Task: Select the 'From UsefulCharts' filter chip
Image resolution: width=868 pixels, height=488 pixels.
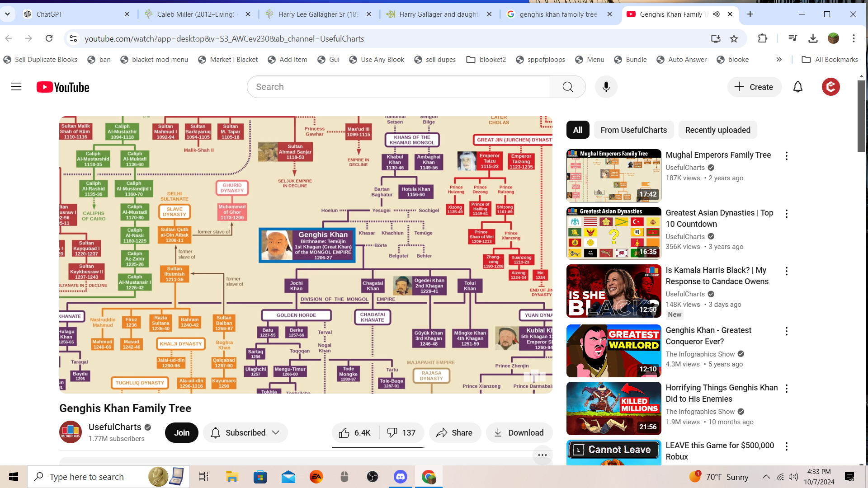Action: pyautogui.click(x=633, y=130)
